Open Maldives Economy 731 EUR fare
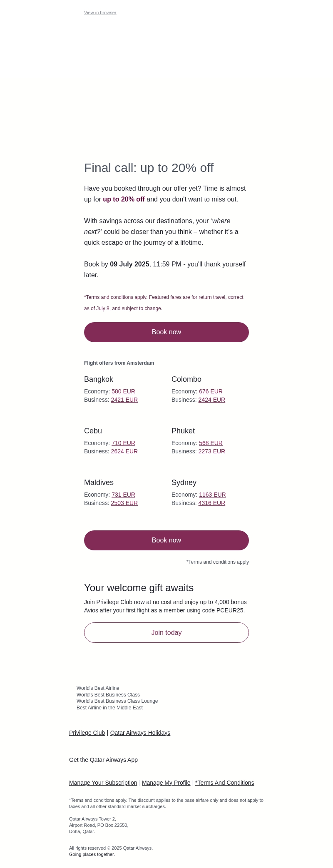333x868 pixels. click(x=123, y=495)
